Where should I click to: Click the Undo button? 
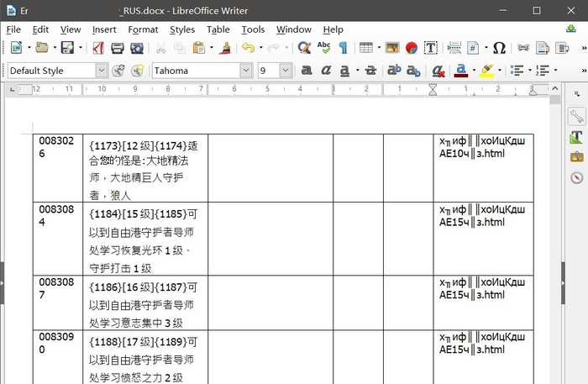coord(247,48)
